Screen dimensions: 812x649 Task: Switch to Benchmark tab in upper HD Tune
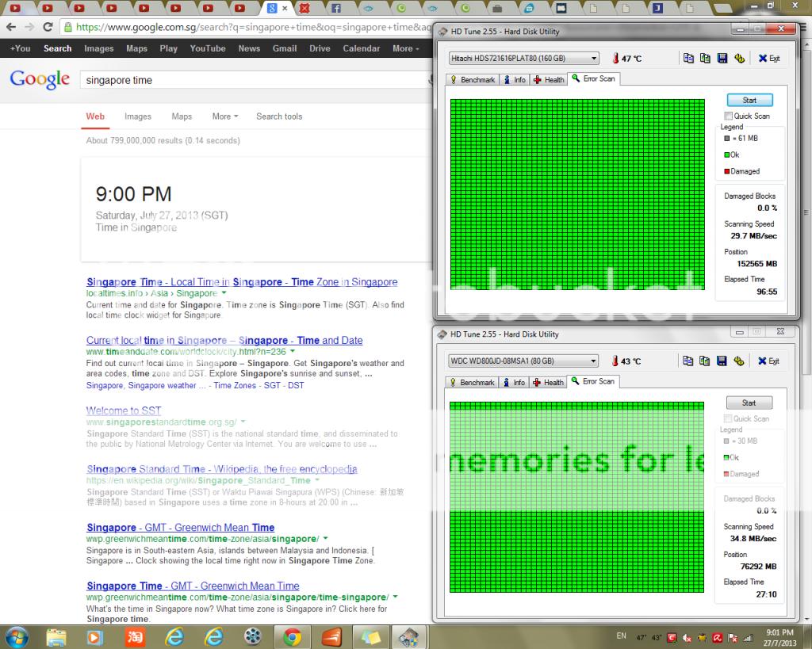tap(473, 80)
